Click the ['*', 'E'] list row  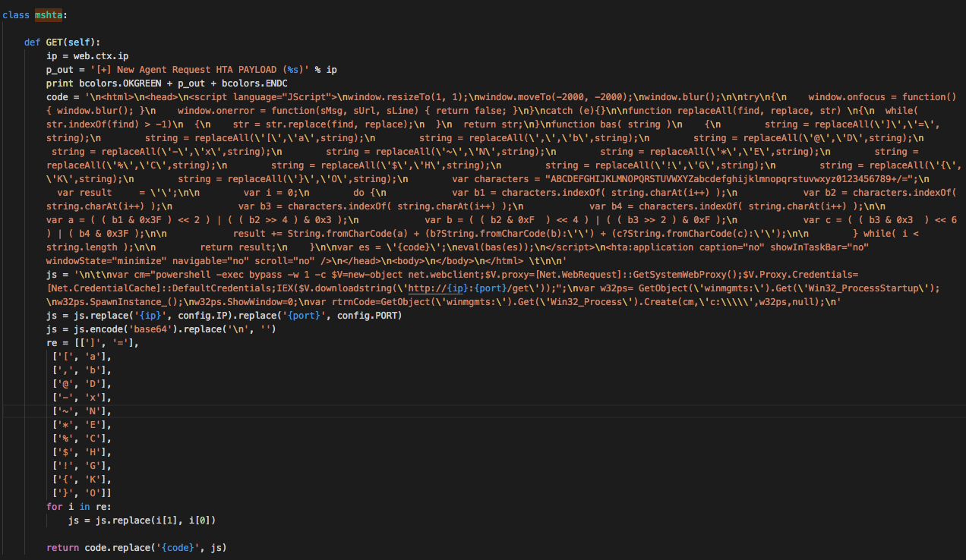82,424
